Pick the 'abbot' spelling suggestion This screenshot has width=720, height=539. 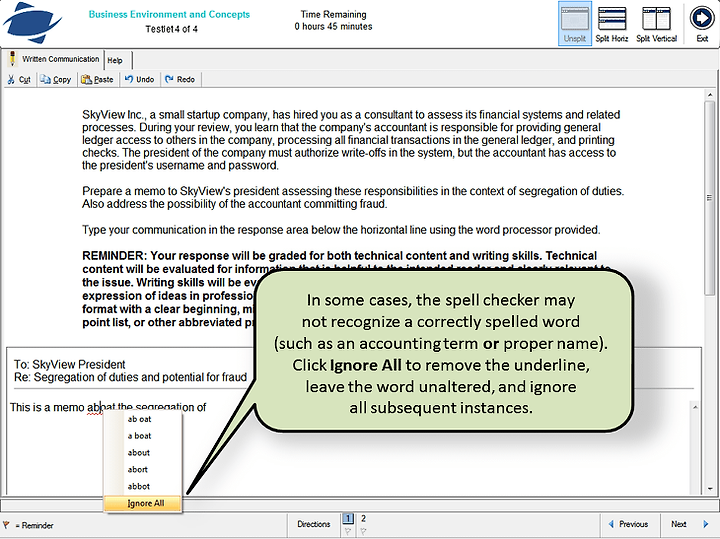139,486
